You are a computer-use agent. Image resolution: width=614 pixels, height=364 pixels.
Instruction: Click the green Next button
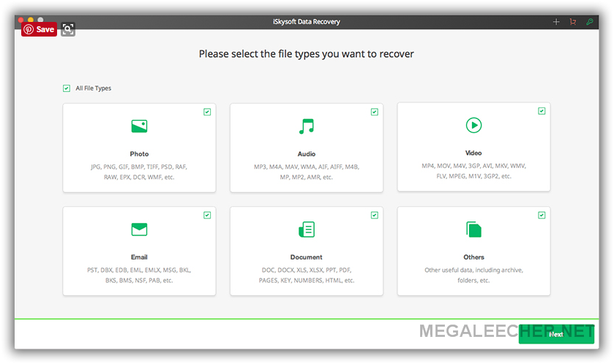coord(556,334)
